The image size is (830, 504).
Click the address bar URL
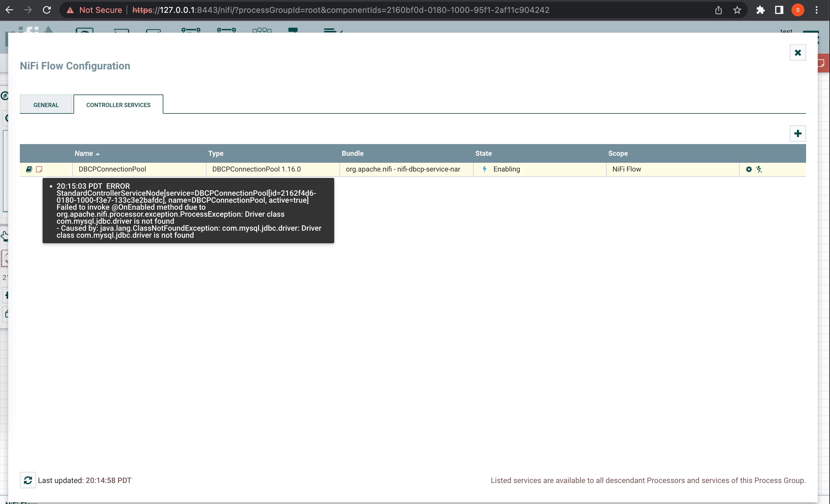[x=341, y=10]
